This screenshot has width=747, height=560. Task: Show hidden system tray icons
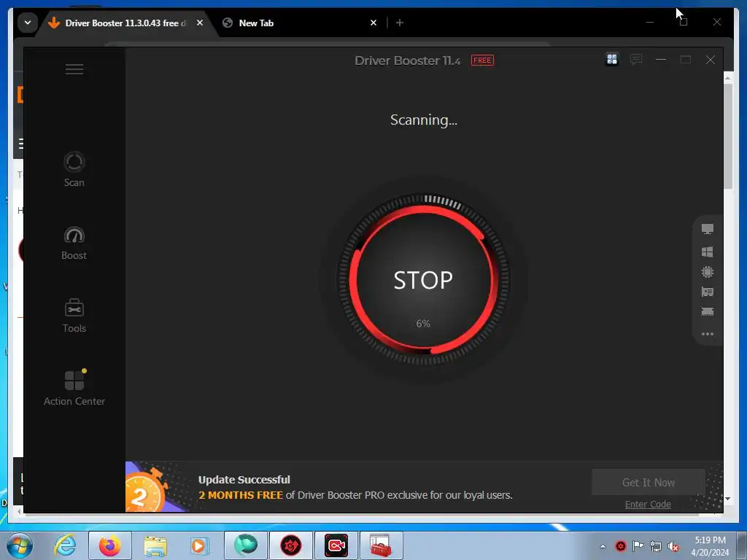603,546
